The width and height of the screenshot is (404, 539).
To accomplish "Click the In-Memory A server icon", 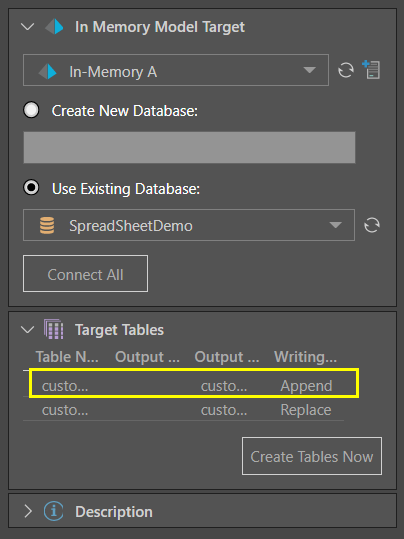I will (47, 72).
